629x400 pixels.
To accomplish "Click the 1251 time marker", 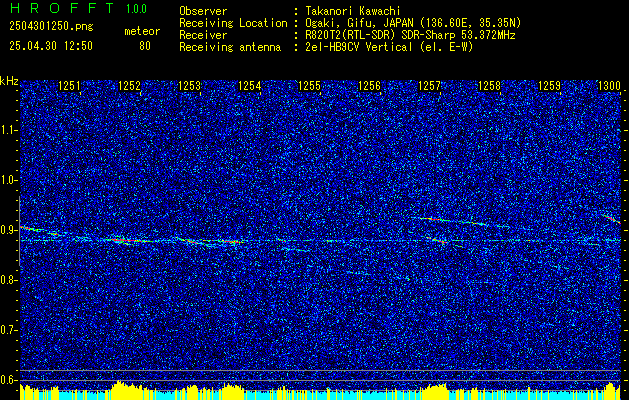I will point(69,86).
